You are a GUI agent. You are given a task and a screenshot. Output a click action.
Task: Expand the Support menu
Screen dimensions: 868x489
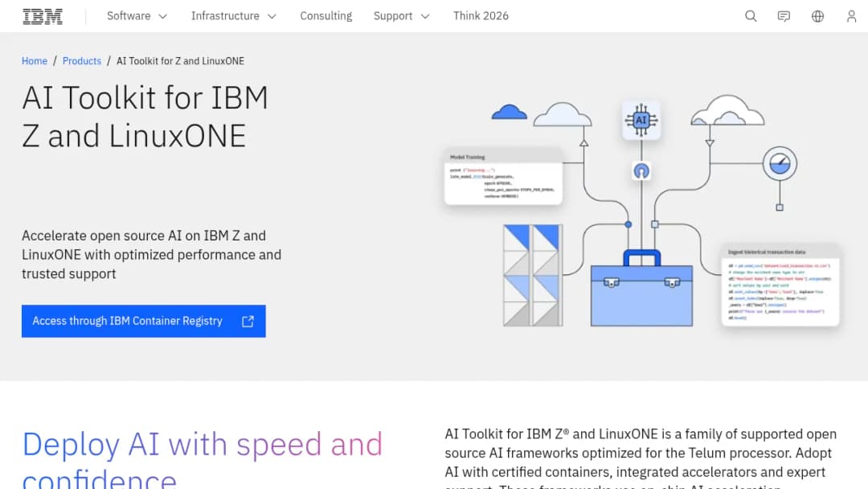point(401,16)
